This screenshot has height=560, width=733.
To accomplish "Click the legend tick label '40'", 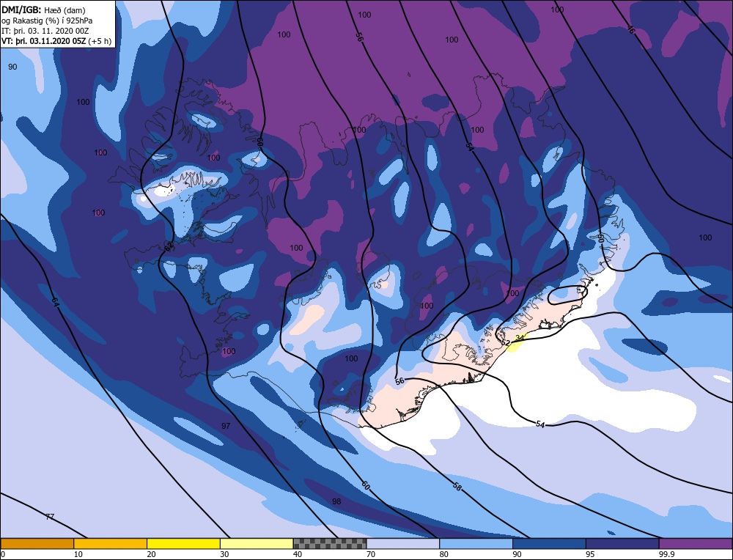I will [298, 554].
